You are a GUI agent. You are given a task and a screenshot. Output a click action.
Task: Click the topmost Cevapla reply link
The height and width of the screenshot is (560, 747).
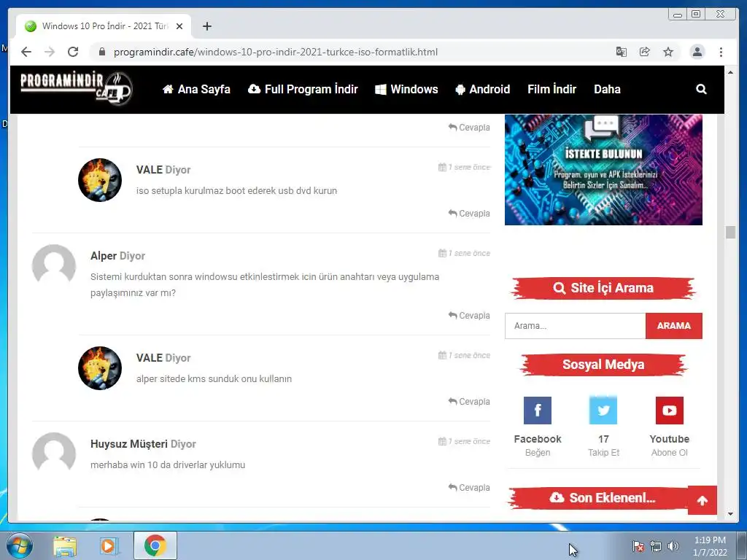pos(469,127)
